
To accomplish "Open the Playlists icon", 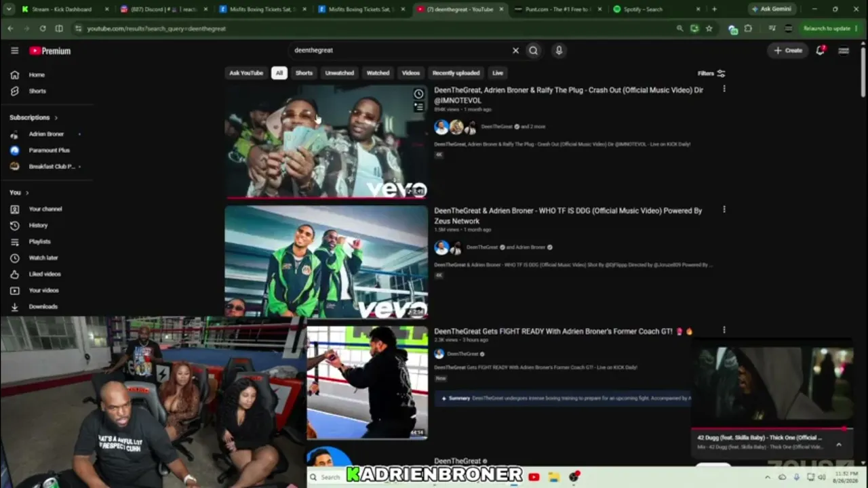I will click(x=15, y=241).
